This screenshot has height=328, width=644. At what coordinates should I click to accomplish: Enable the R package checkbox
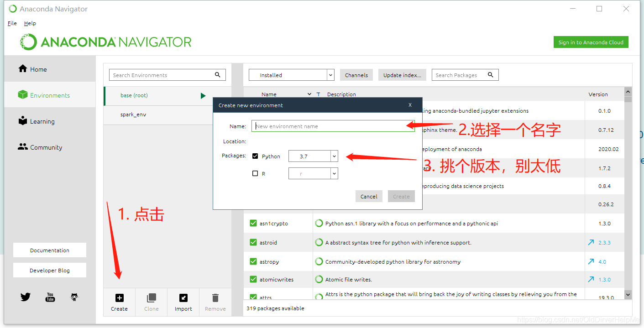(x=255, y=173)
